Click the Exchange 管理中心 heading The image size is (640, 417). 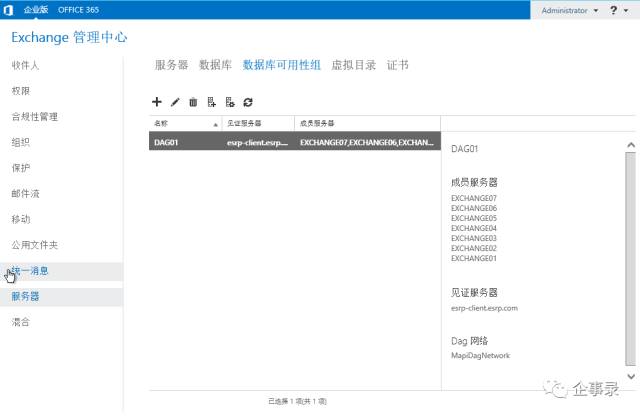(69, 37)
